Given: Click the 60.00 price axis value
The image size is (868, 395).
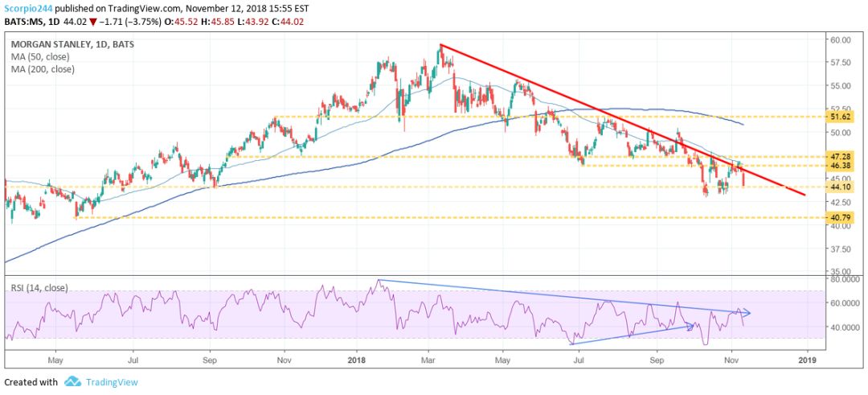Looking at the screenshot, I should [x=842, y=40].
